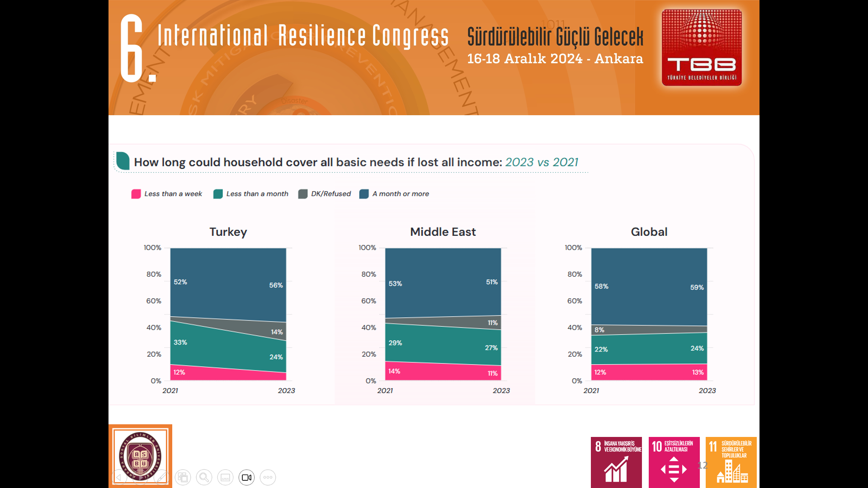Show all slides grid view
The width and height of the screenshot is (868, 488).
pyautogui.click(x=183, y=477)
